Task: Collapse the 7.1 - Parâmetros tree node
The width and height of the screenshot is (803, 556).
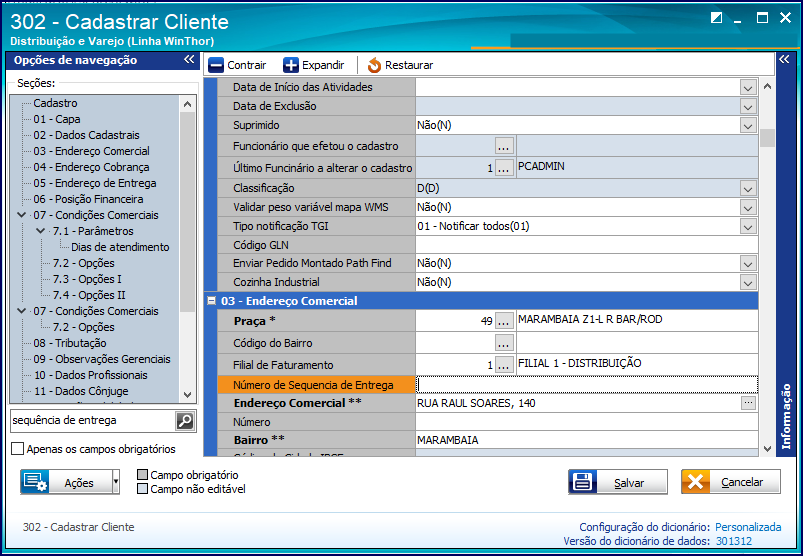Action: tap(40, 231)
